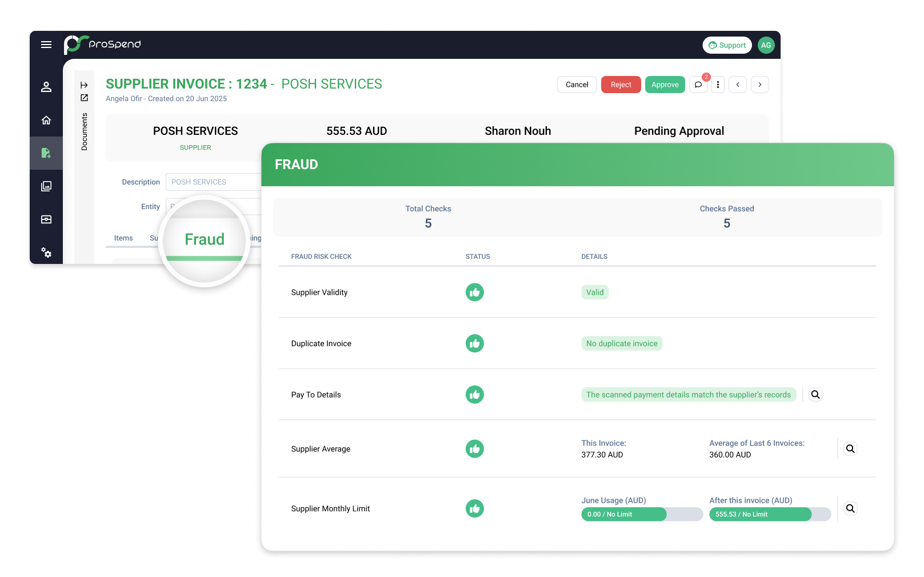The image size is (924, 577).
Task: Click the Duplicate Invoice row label
Action: click(321, 343)
